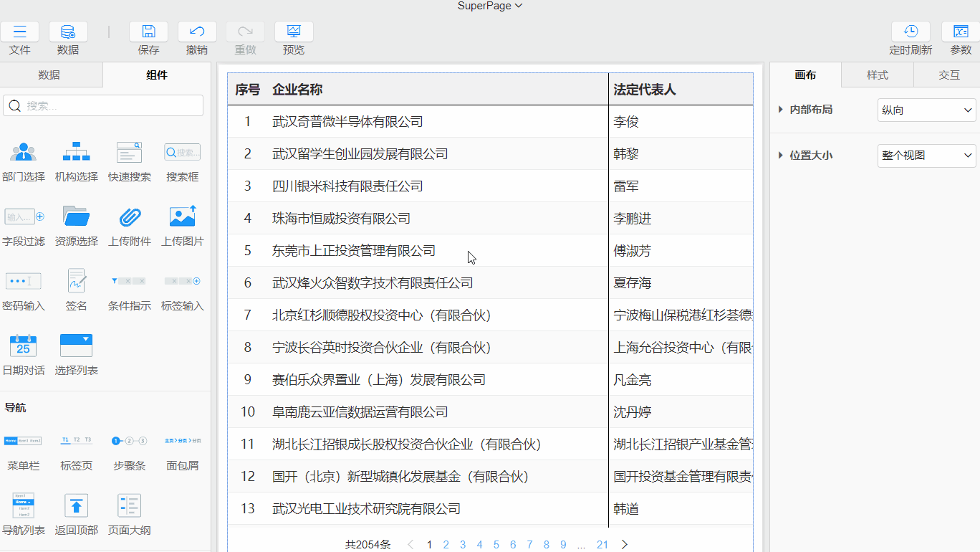Select the 快速搜索 component icon

(130, 152)
